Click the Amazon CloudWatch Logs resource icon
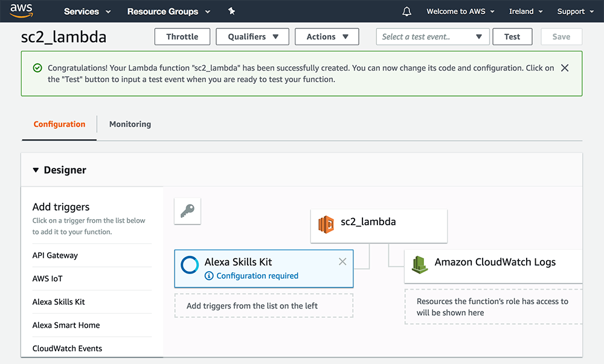 coord(420,263)
